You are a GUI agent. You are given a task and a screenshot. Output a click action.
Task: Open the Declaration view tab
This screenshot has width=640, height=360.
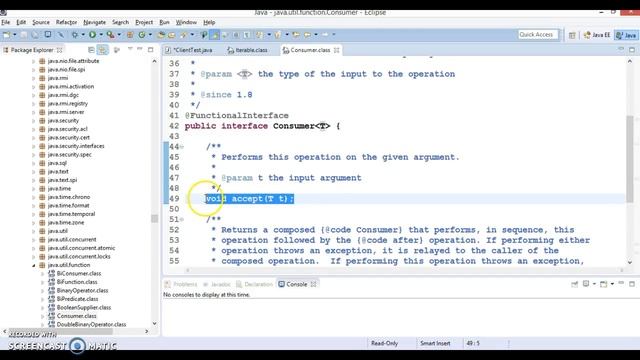pos(254,284)
